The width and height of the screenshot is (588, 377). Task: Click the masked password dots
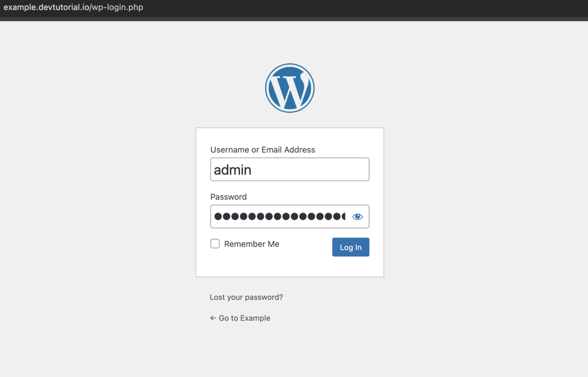pyautogui.click(x=280, y=217)
